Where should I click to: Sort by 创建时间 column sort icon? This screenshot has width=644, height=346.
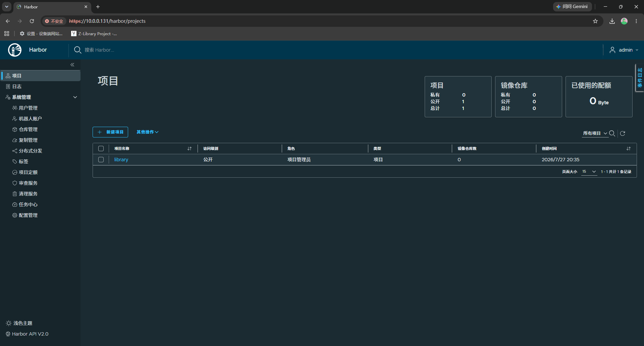pyautogui.click(x=629, y=149)
